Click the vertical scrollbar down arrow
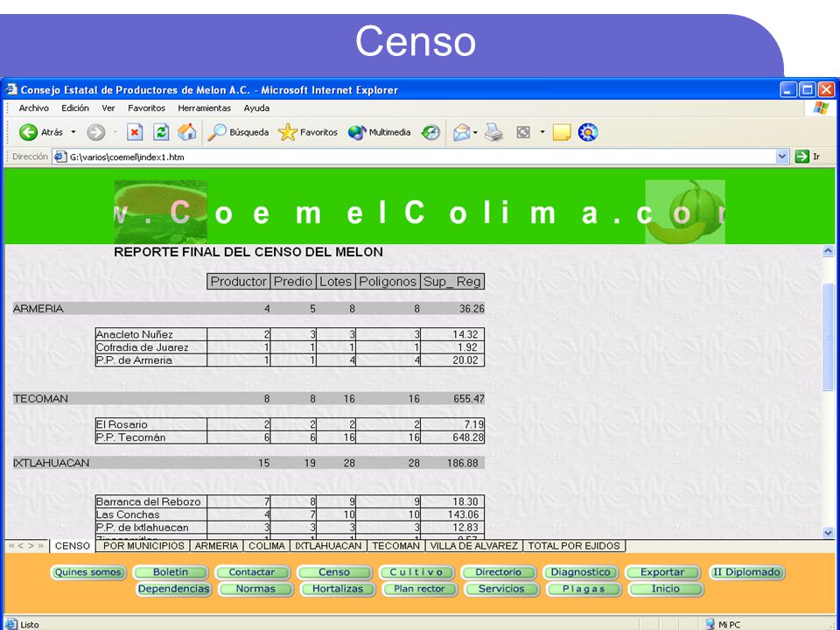 pos(829,533)
